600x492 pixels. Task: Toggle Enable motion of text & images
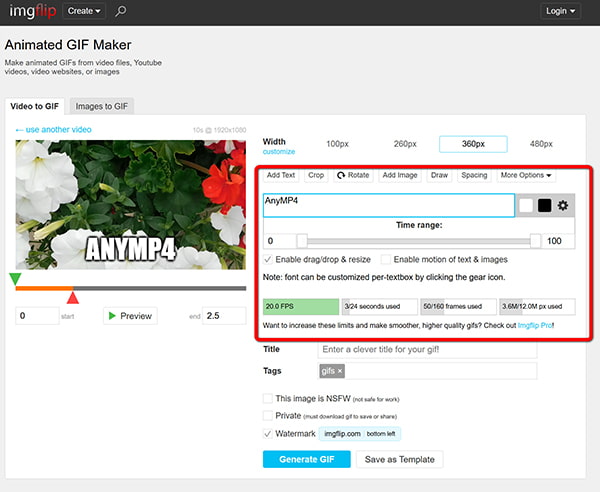pyautogui.click(x=386, y=259)
